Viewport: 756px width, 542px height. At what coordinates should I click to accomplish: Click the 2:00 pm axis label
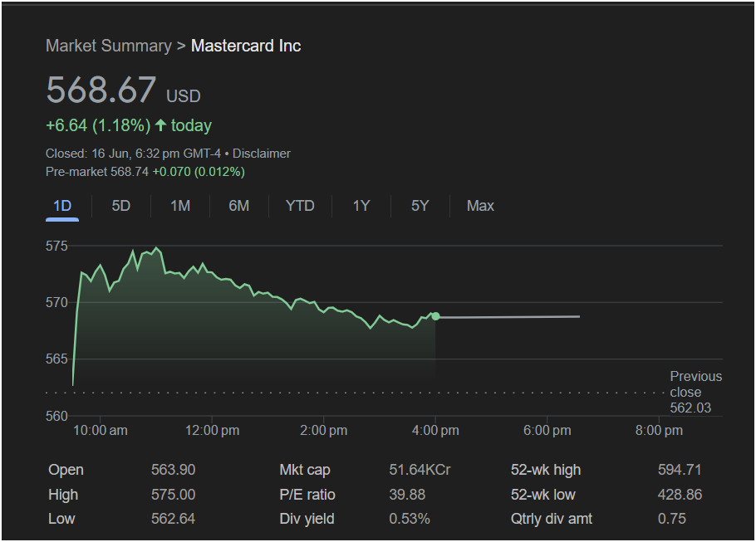323,430
